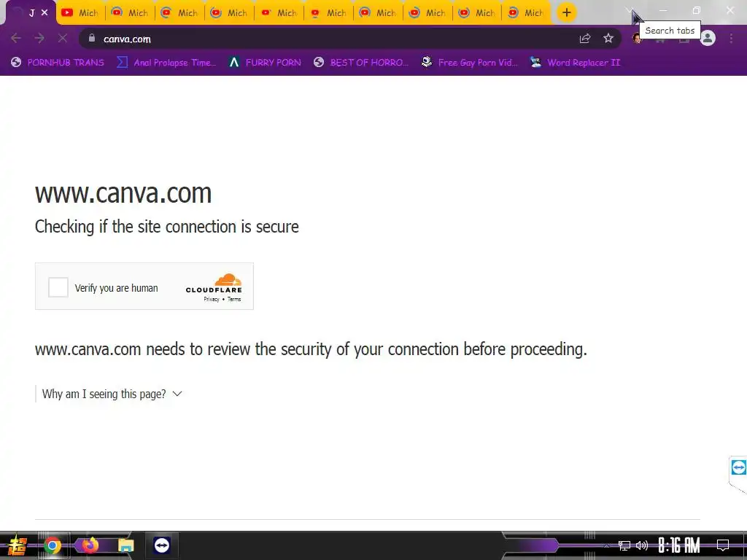Launch Firefox from the taskbar
Screen dimensions: 747x560
(90, 545)
